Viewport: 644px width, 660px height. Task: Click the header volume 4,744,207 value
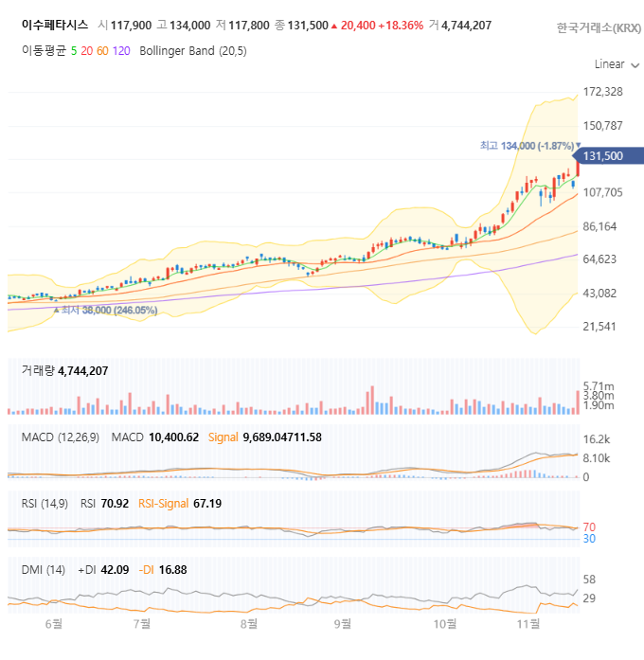click(466, 26)
